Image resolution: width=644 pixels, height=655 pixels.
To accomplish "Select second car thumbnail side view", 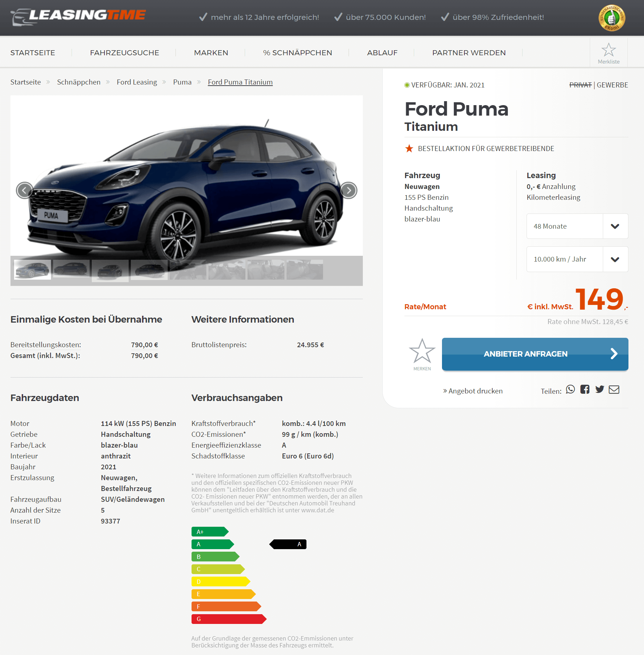I will tap(71, 269).
